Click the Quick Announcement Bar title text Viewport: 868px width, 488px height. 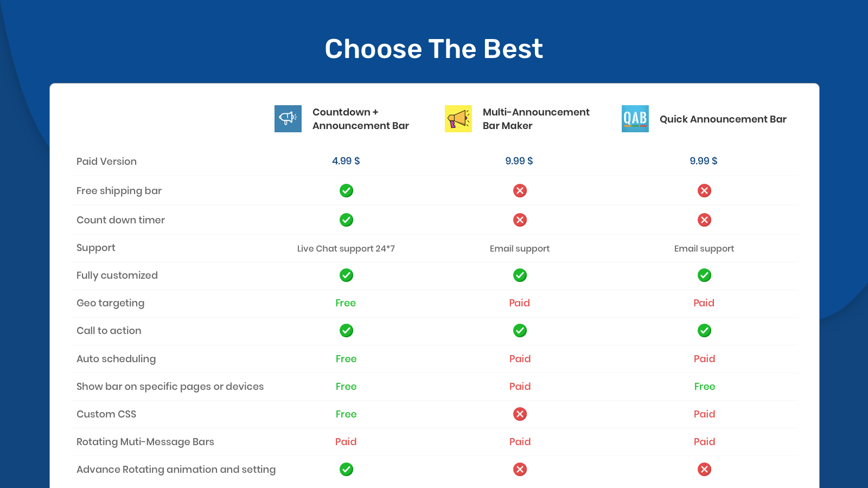click(723, 119)
